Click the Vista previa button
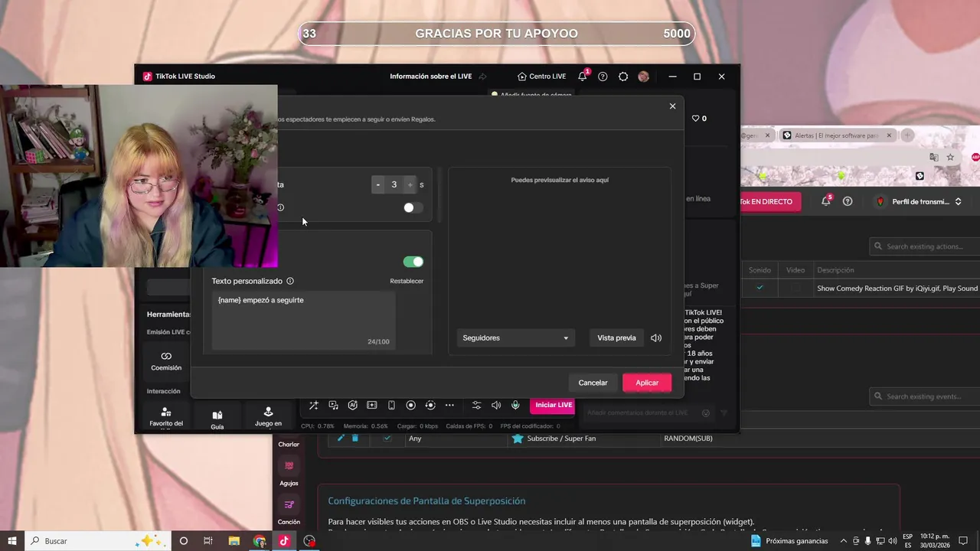Screen dimensions: 980x551 pos(616,337)
